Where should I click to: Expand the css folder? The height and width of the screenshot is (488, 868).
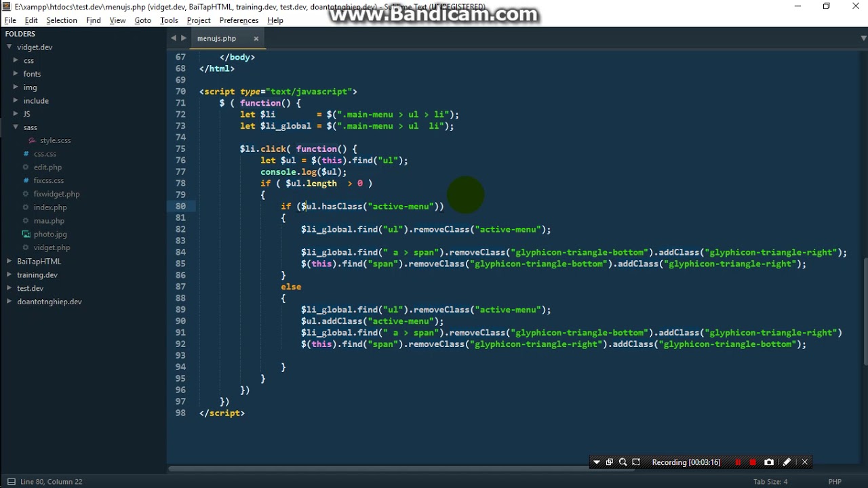point(16,60)
